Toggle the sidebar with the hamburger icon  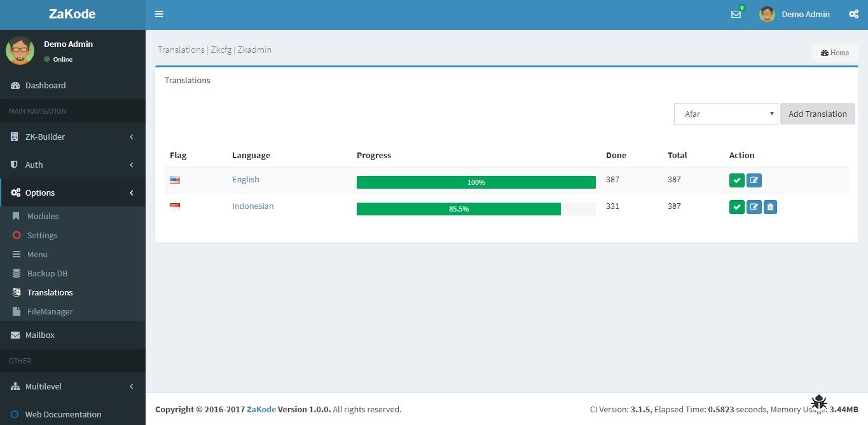click(159, 14)
